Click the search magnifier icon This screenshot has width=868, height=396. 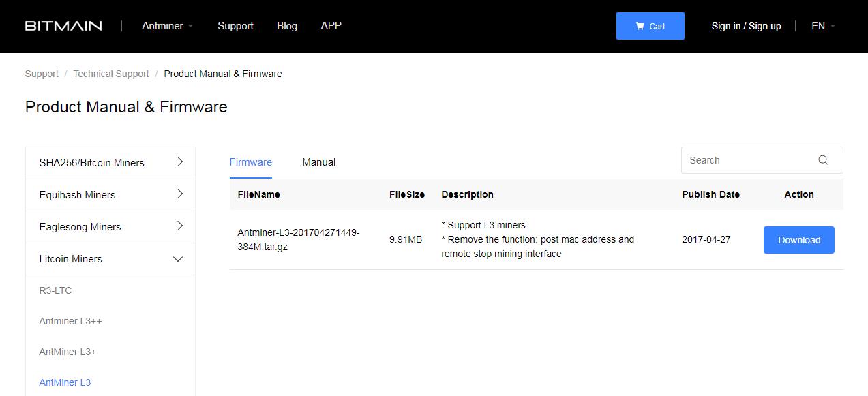[x=823, y=160]
